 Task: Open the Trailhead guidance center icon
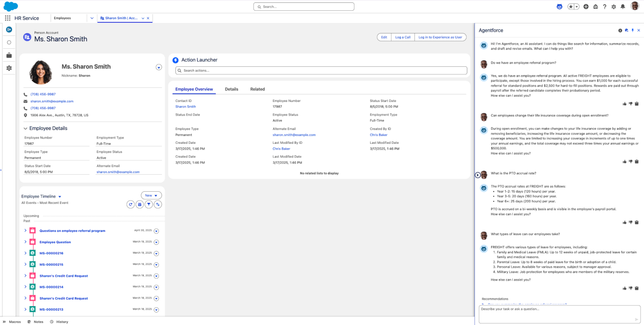pos(596,6)
